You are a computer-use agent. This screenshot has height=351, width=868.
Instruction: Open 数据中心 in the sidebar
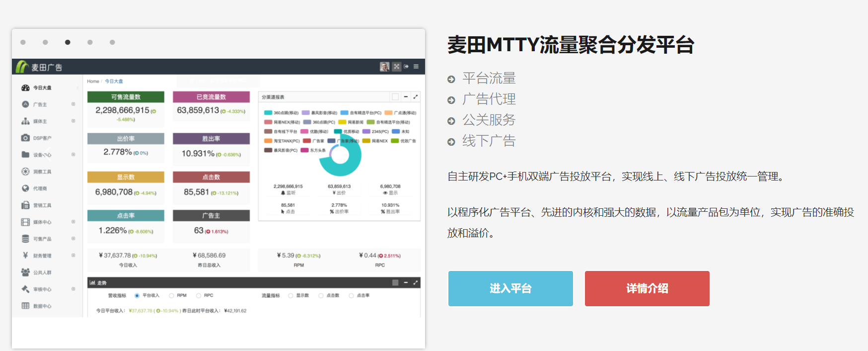42,306
